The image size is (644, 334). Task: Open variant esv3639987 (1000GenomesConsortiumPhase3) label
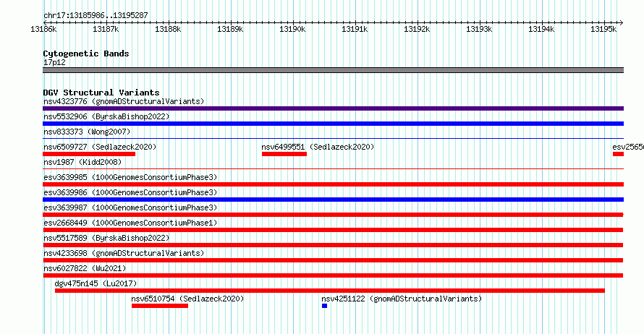(130, 208)
